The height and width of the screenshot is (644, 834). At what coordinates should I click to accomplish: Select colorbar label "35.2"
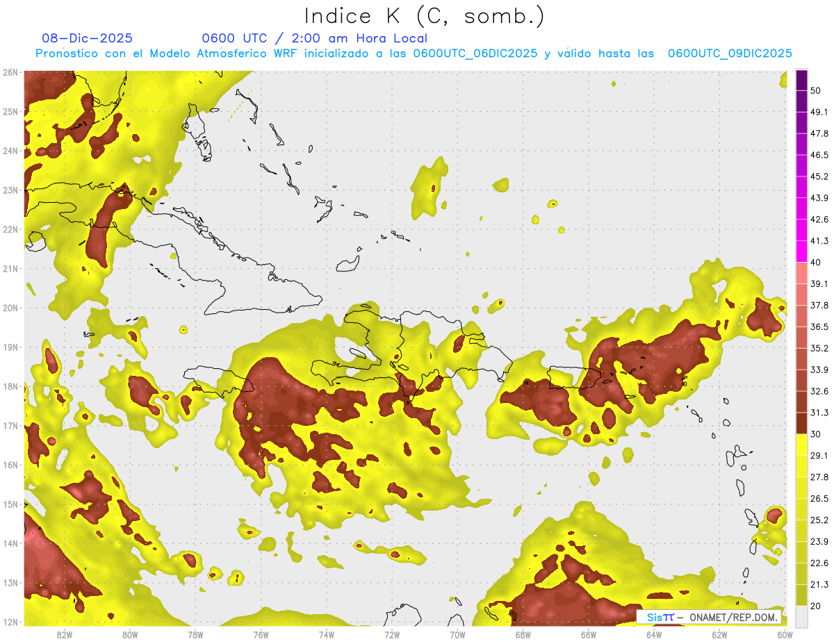819,348
